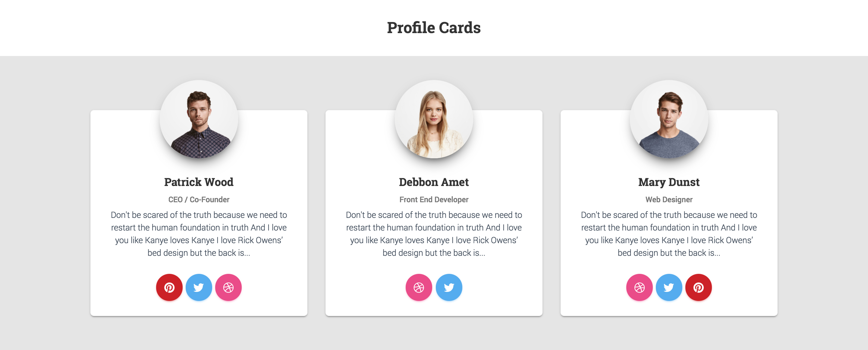The image size is (868, 350).
Task: Click Patrick Wood's description text
Action: (x=199, y=234)
